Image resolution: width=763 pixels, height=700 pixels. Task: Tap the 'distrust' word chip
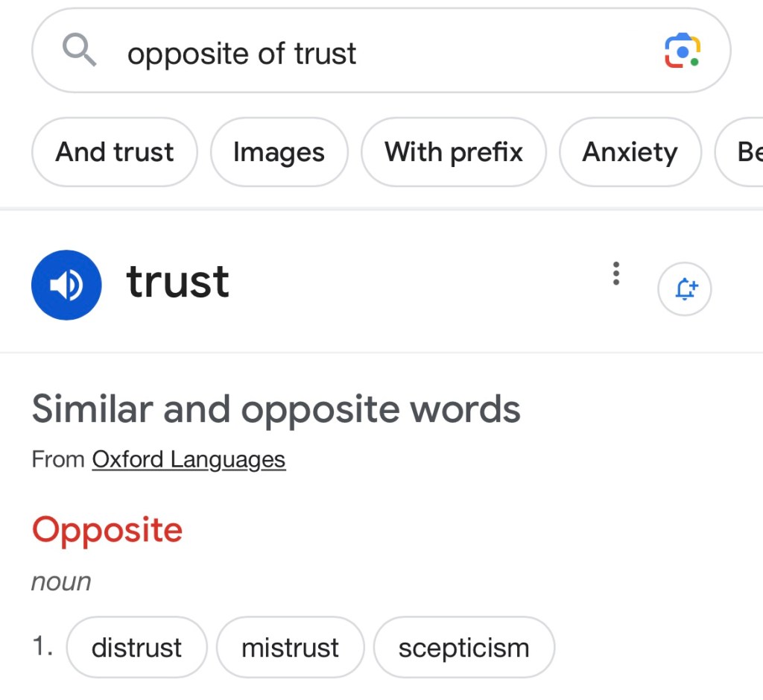click(136, 647)
